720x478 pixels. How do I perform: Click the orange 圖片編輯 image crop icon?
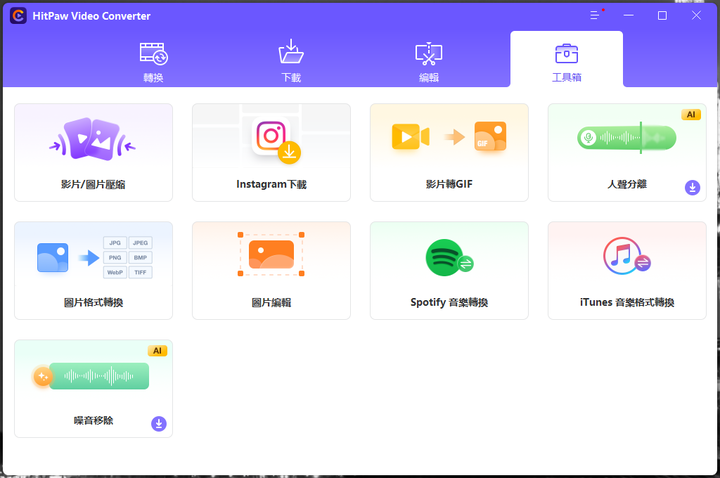(271, 254)
